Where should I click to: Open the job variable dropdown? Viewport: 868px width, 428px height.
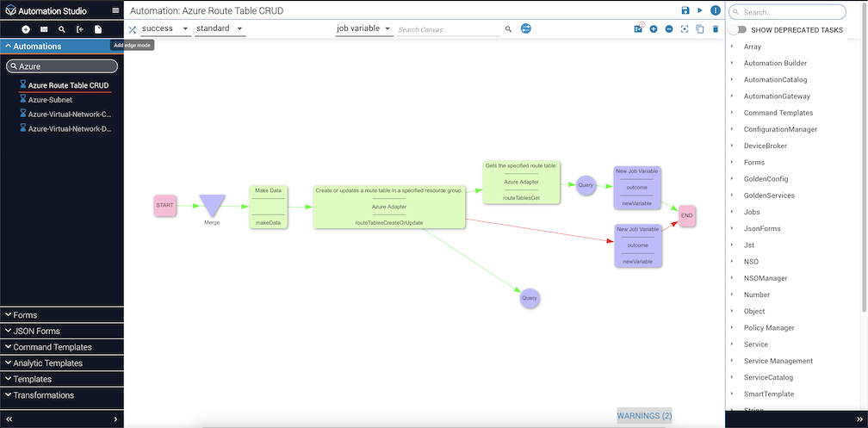coord(363,28)
